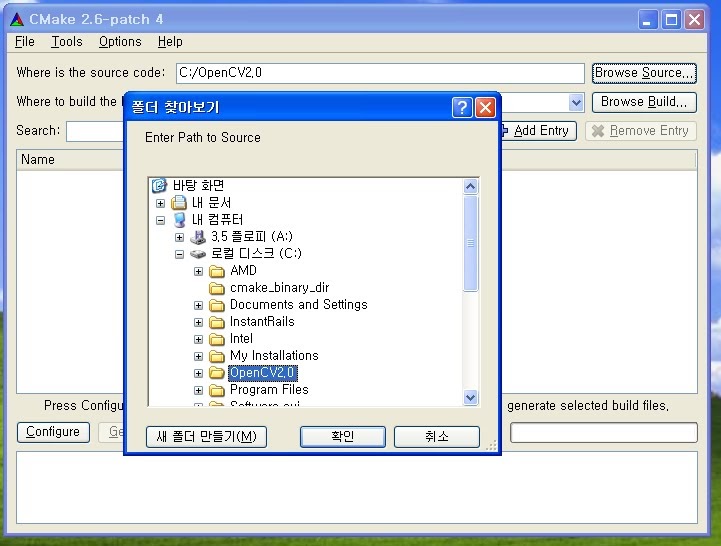Confirm with the 확인 button
721x546 pixels.
(343, 436)
